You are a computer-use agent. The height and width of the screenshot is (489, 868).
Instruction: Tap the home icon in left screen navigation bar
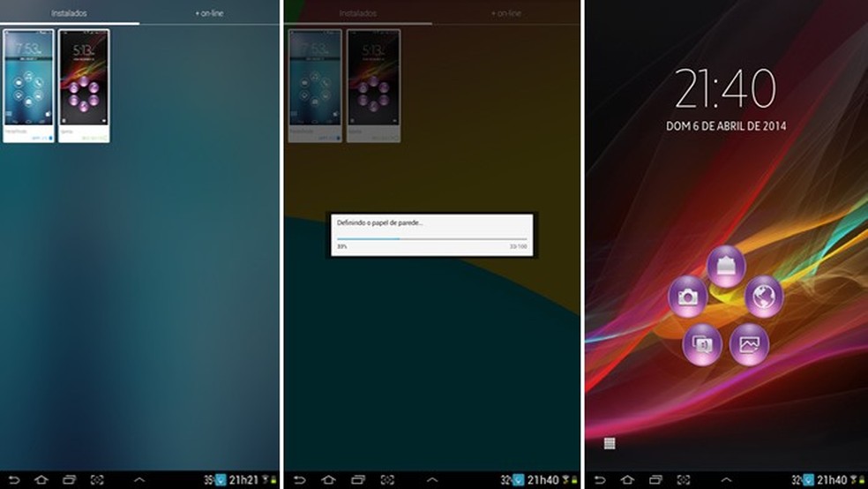coord(41,479)
